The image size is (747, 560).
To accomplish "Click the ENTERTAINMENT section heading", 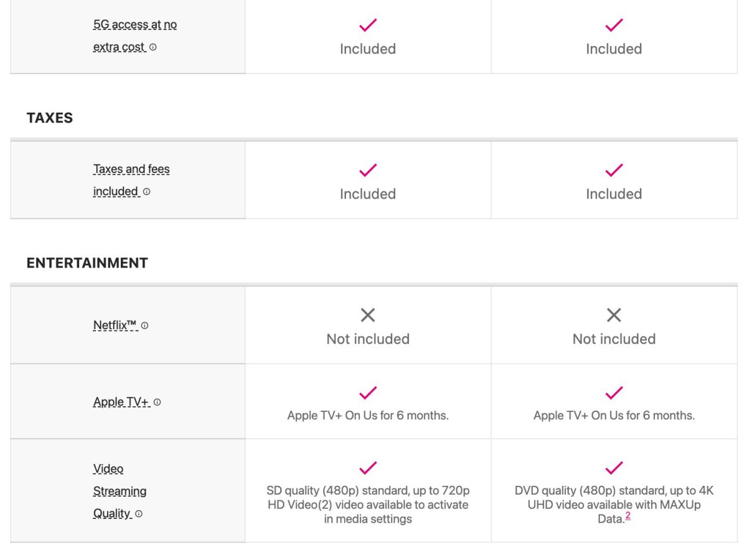I will point(87,263).
